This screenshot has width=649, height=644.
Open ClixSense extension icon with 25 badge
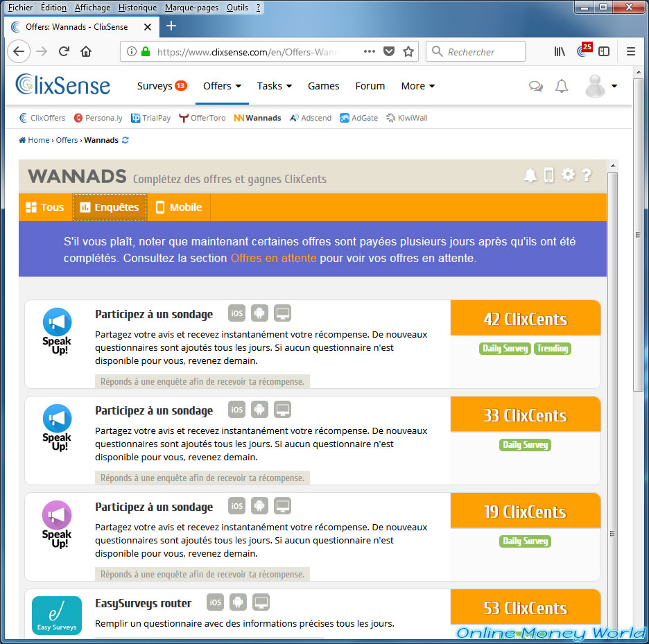584,50
